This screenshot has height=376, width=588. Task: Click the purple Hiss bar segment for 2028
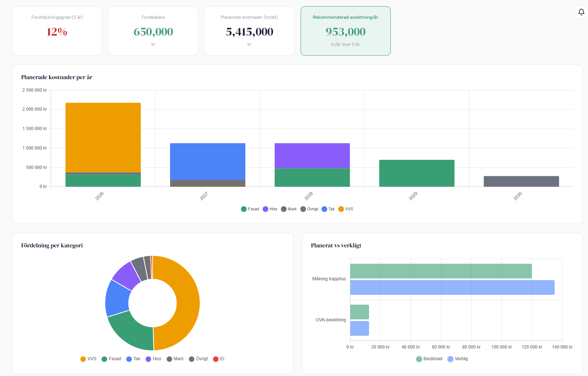312,156
